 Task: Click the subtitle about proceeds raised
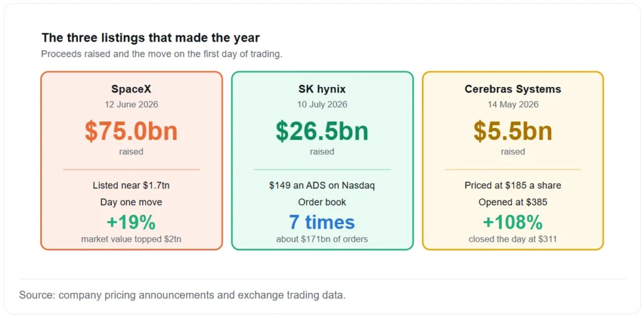point(162,54)
